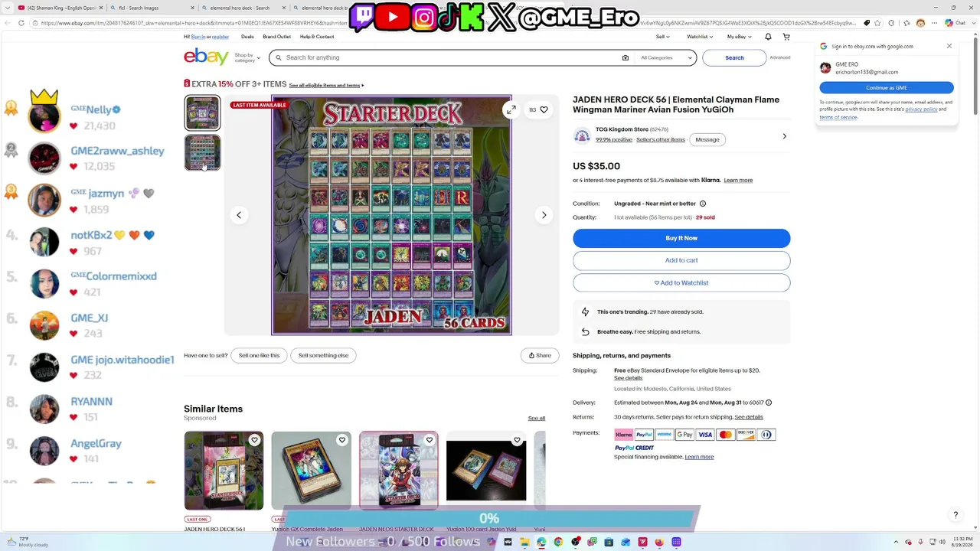
Task: Click Add to Watchlist button
Action: [681, 283]
